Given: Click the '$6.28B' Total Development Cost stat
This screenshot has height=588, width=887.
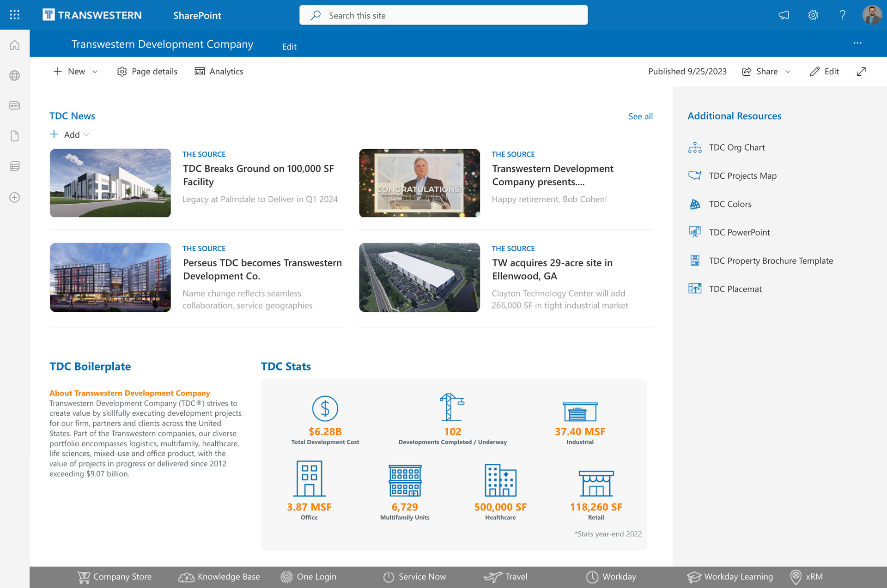Looking at the screenshot, I should coord(325,431).
